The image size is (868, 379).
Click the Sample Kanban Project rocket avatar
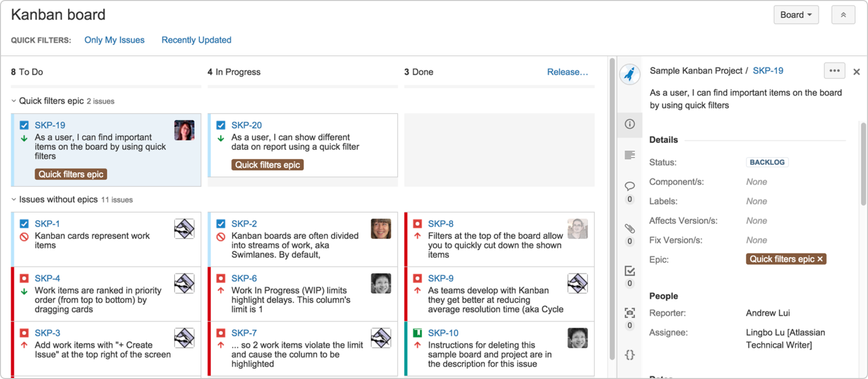(630, 74)
